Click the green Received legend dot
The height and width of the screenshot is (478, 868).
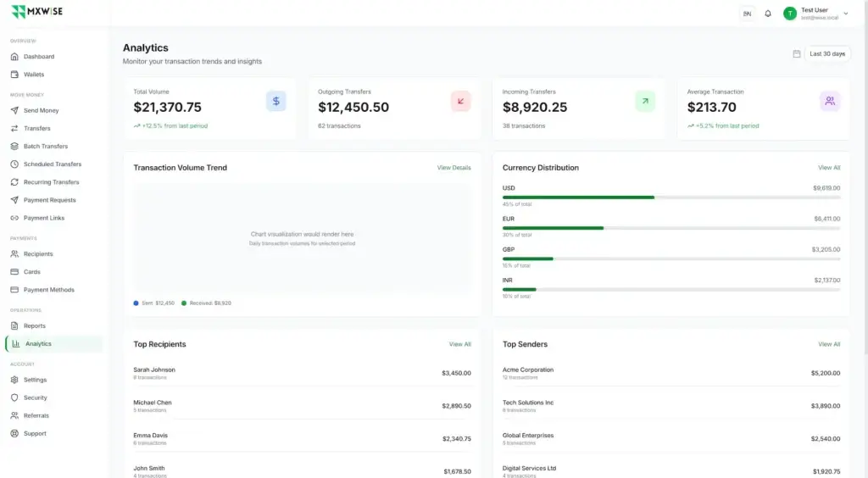[184, 303]
